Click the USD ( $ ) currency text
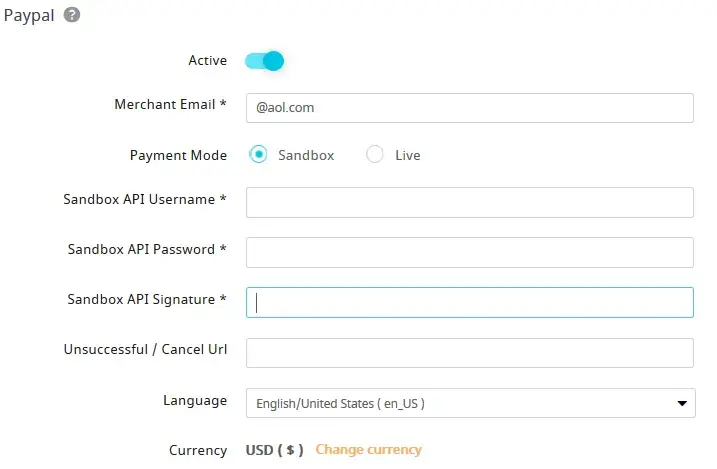Screen dimensions: 717x469 [274, 450]
